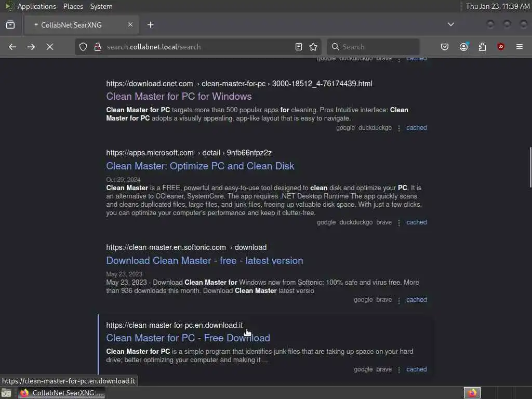
Task: Open more options dots on Softonic result
Action: pyautogui.click(x=399, y=300)
